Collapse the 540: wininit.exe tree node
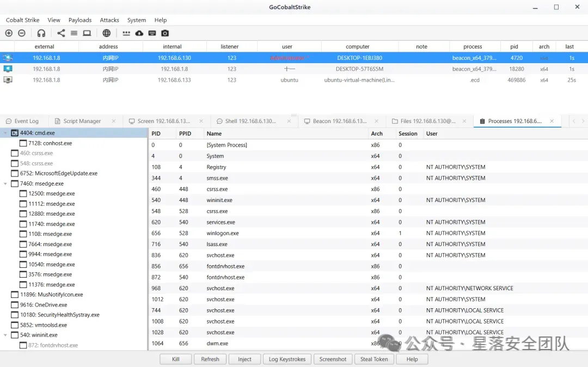The image size is (588, 367). click(x=5, y=335)
